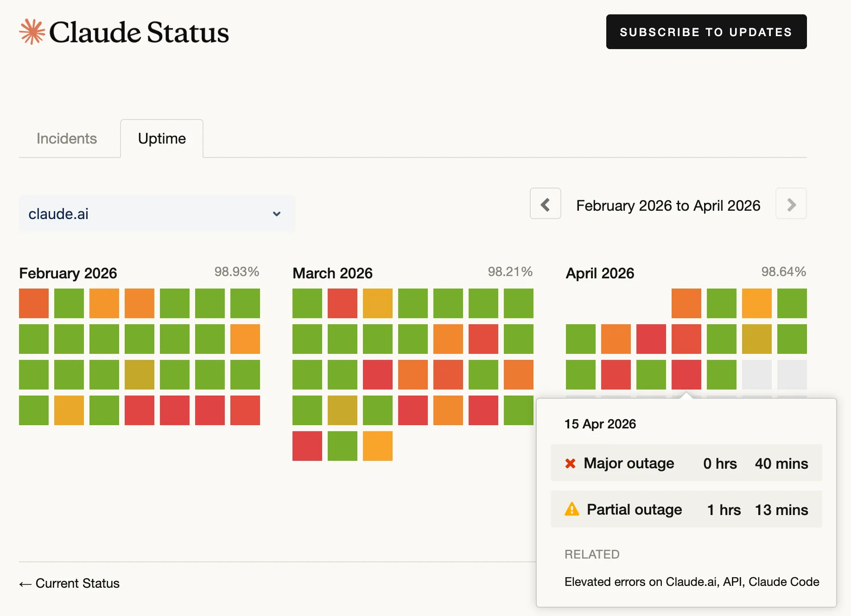Navigate to next months with right chevron
This screenshot has height=616, width=851.
pyautogui.click(x=791, y=204)
